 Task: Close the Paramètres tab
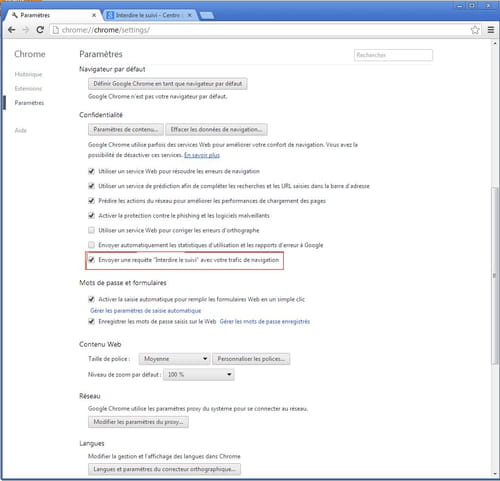[x=94, y=15]
